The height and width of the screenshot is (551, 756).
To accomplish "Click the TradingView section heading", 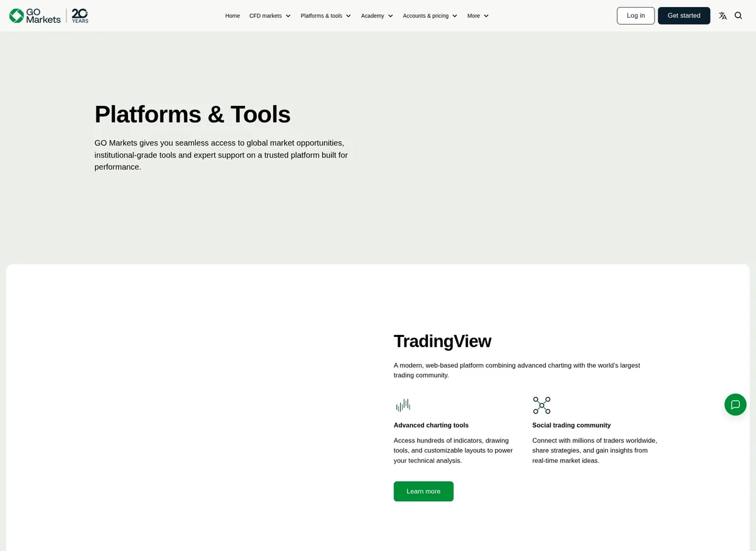I will [x=442, y=341].
